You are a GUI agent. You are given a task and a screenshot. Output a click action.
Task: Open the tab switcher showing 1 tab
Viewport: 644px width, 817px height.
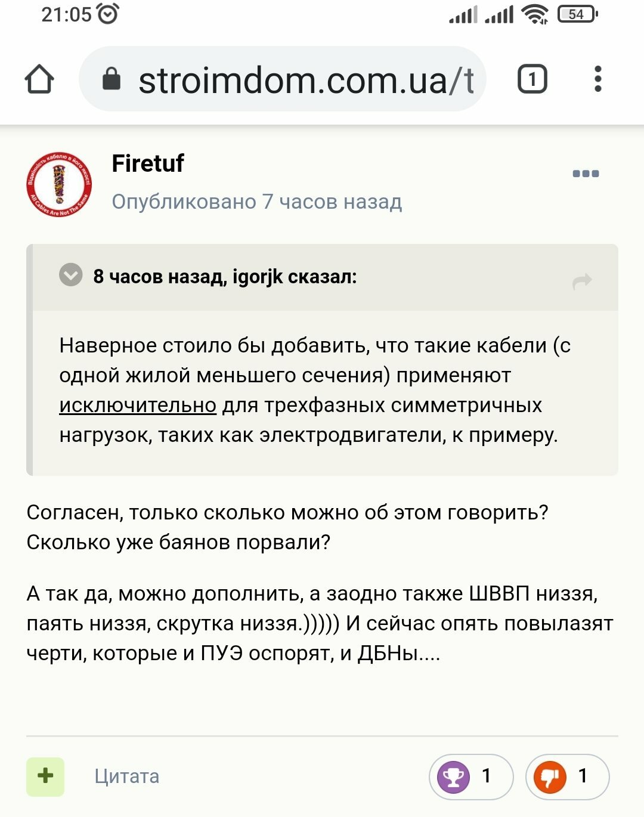(532, 79)
